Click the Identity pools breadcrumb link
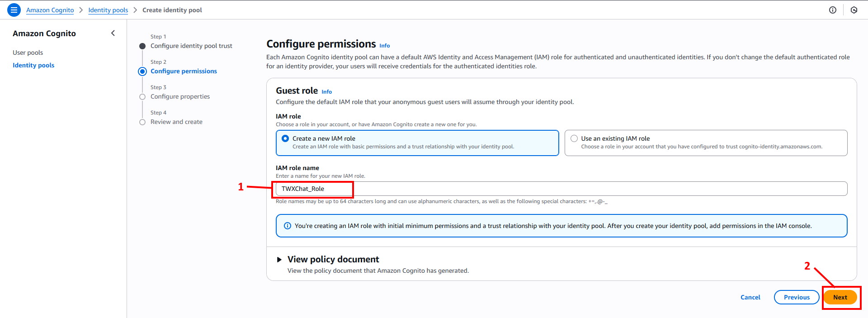 108,10
